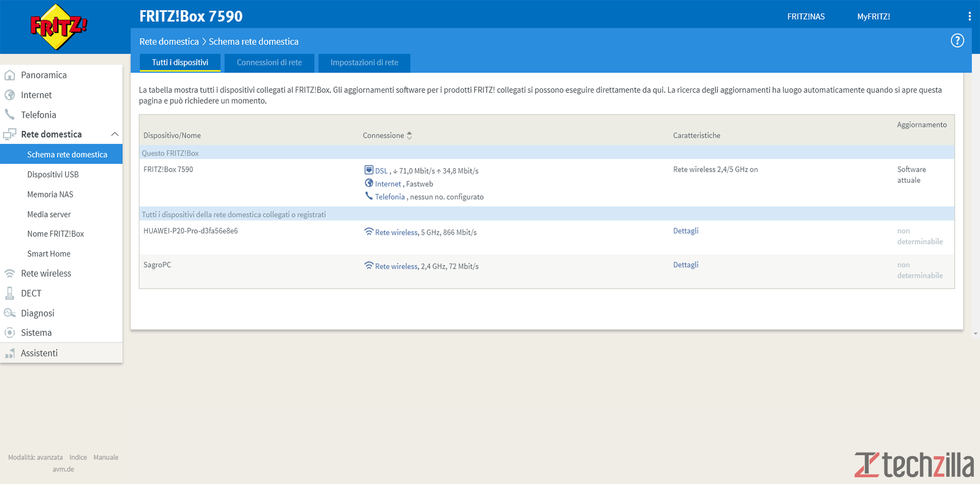The height and width of the screenshot is (484, 980).
Task: Sort table by Connessione column arrows
Action: (x=410, y=136)
